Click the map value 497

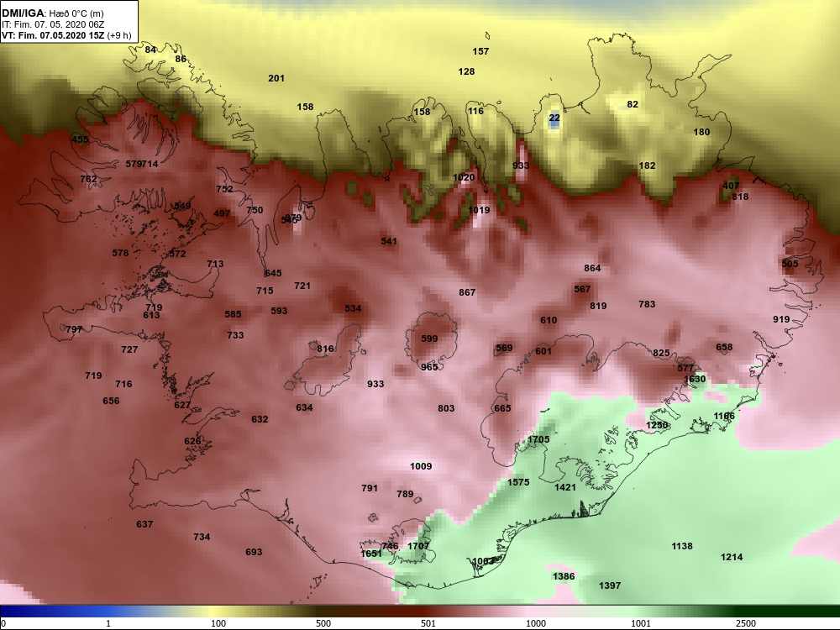[x=222, y=213]
